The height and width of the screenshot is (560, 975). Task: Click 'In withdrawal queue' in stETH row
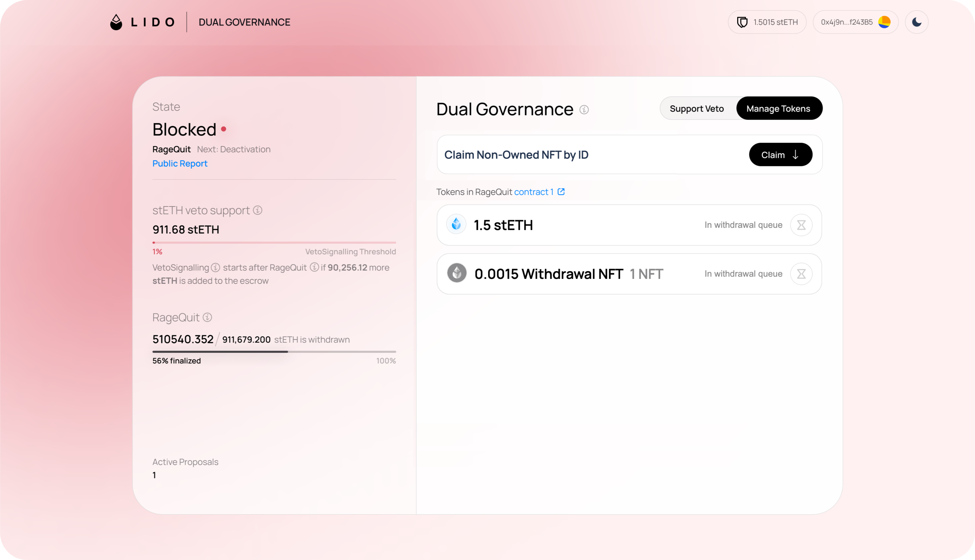point(743,225)
